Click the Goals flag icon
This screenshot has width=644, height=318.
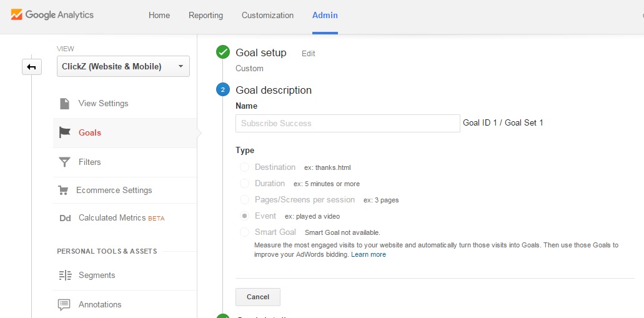click(64, 132)
